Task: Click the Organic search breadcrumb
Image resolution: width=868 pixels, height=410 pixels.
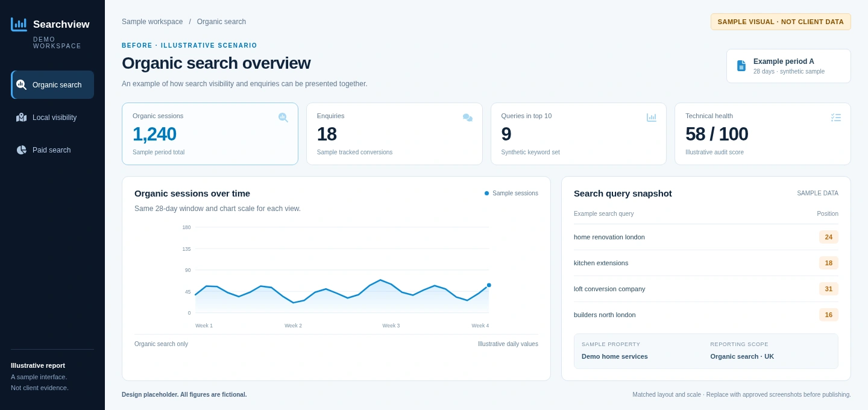Action: pyautogui.click(x=221, y=22)
